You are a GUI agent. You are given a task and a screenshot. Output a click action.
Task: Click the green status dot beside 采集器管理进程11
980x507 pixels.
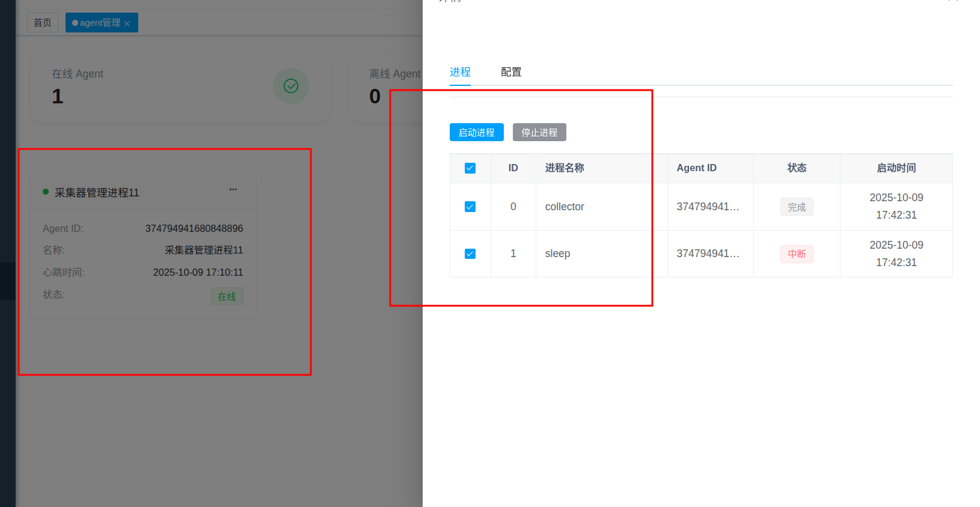(x=46, y=192)
